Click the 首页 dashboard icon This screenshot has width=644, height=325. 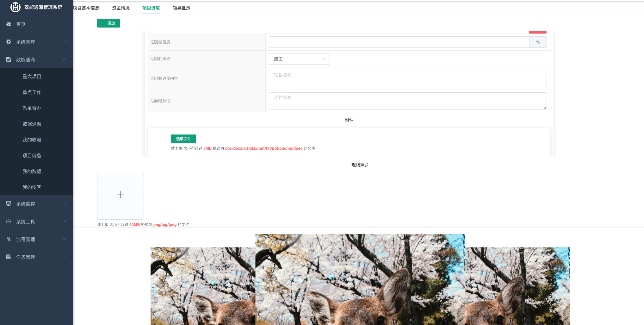9,24
